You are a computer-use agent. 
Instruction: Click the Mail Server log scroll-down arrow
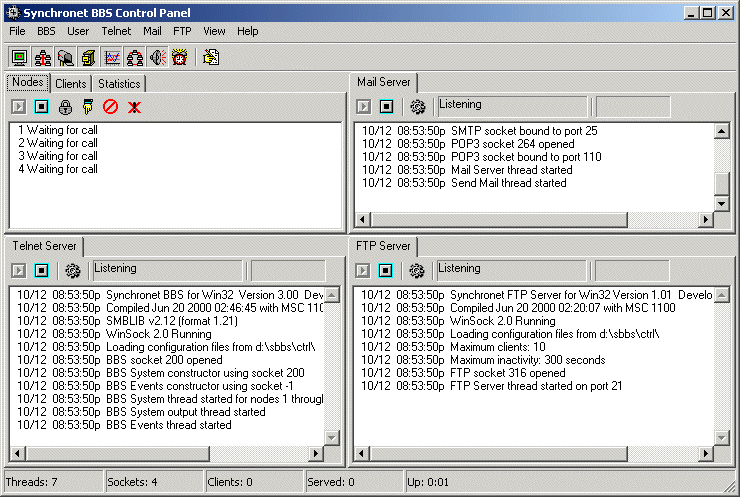coord(722,203)
